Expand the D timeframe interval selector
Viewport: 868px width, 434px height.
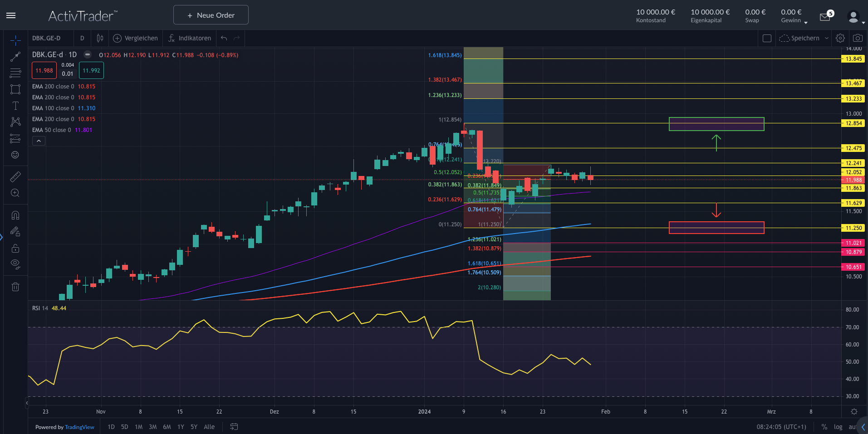coord(82,38)
